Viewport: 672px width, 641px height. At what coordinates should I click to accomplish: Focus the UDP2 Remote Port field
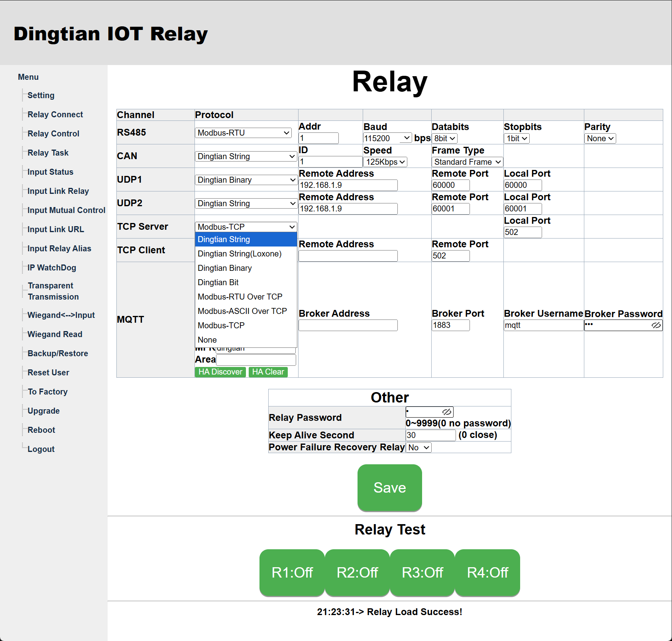click(451, 209)
